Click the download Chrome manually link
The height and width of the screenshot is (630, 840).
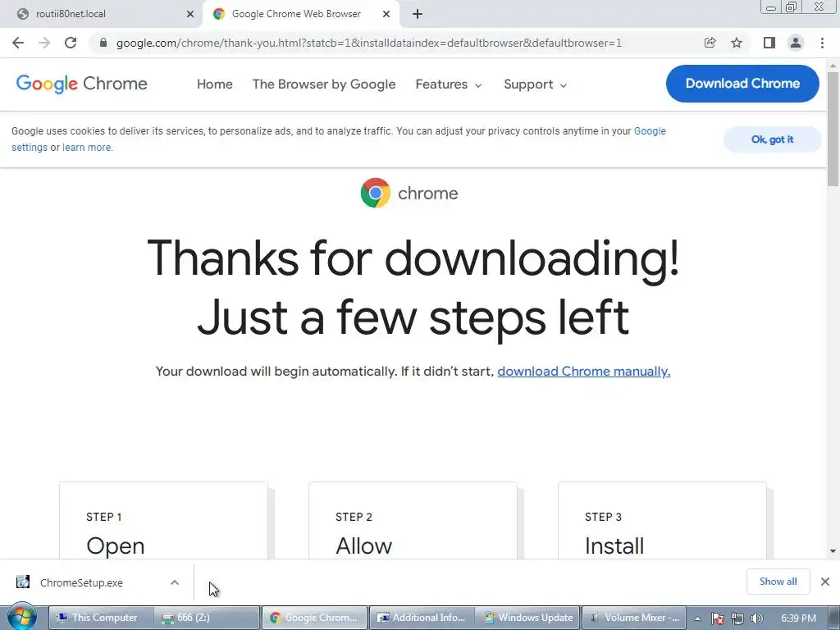click(x=583, y=372)
